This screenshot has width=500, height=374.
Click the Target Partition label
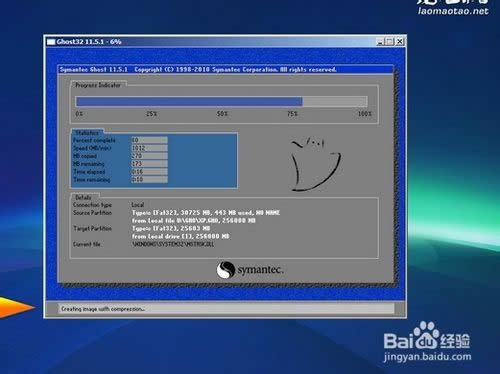coord(92,228)
